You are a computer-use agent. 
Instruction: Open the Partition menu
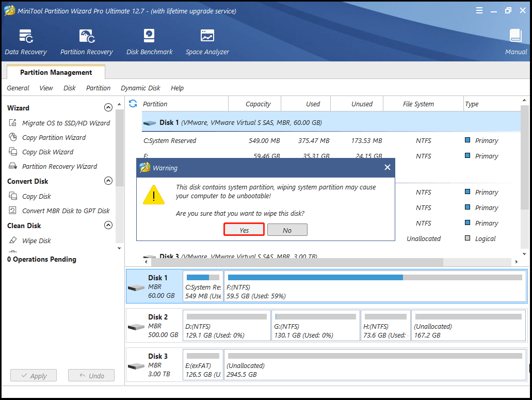click(98, 88)
